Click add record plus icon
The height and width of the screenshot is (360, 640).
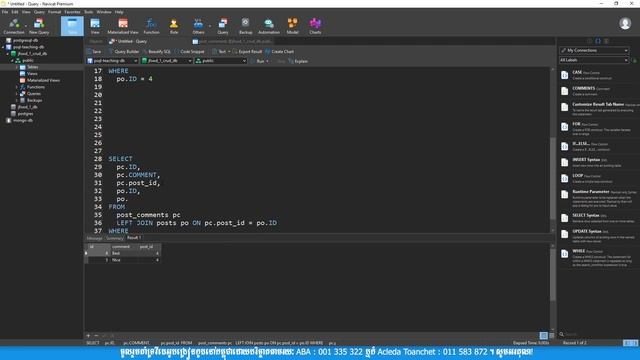click(x=88, y=336)
